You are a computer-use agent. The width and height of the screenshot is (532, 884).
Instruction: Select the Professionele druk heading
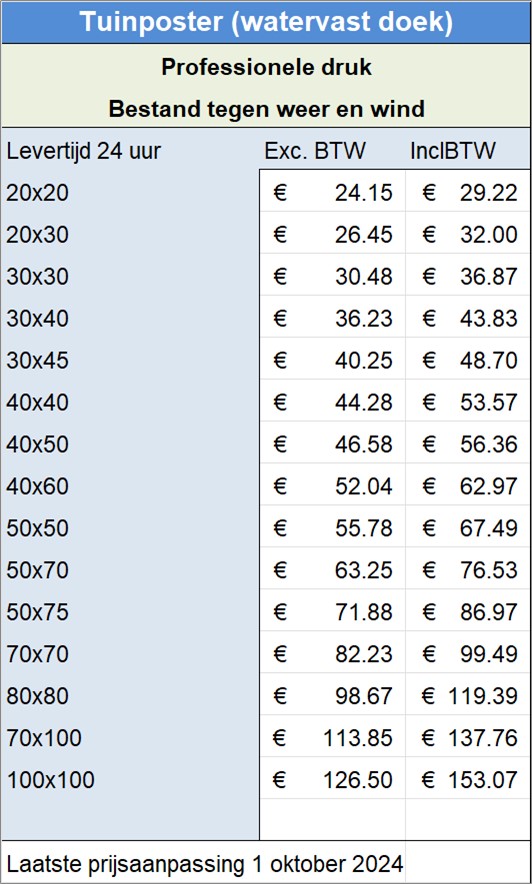[x=267, y=68]
